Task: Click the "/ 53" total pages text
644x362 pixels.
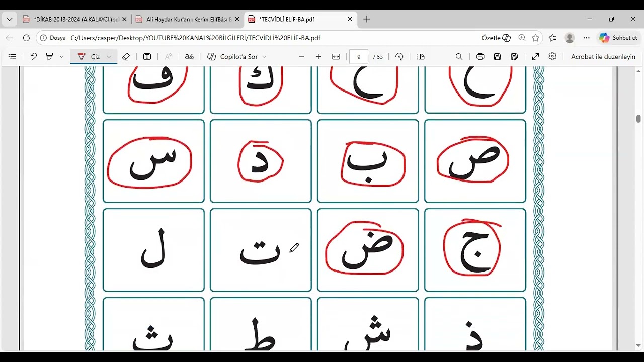Action: [x=378, y=57]
